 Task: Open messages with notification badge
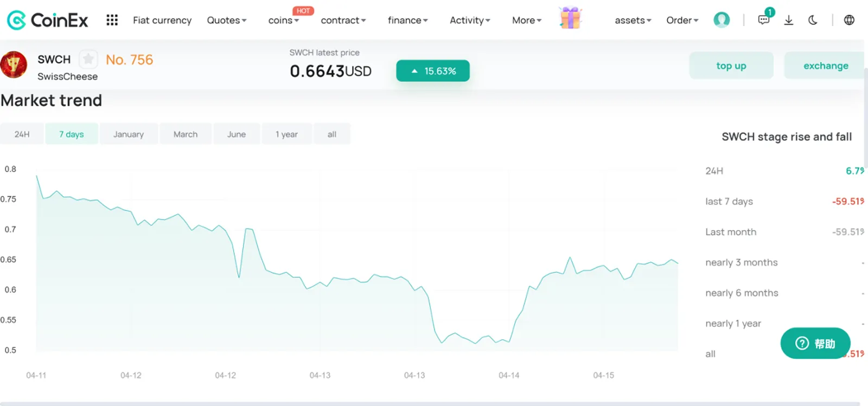tap(764, 20)
